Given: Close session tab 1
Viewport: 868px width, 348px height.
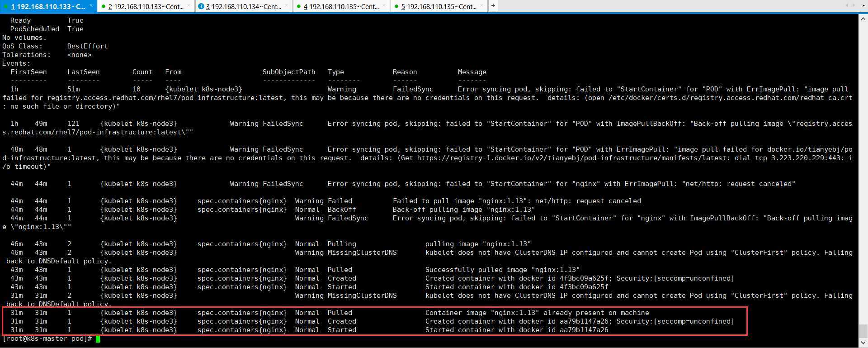Looking at the screenshot, I should tap(91, 6).
